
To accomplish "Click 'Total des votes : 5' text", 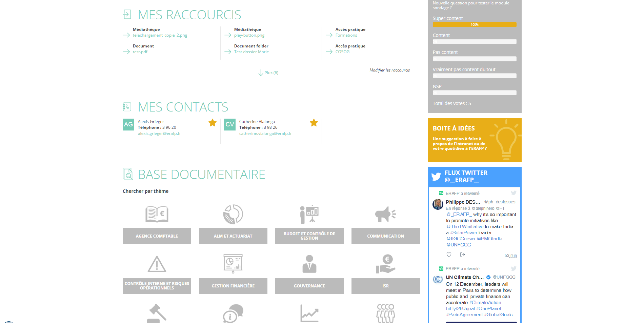I will 452,103.
